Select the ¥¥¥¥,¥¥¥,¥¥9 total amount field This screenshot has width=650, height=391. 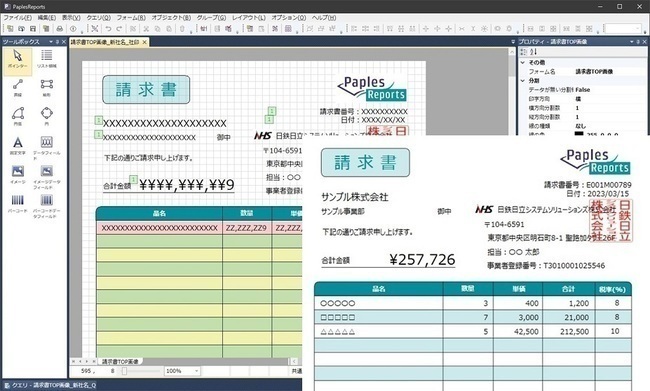[187, 185]
